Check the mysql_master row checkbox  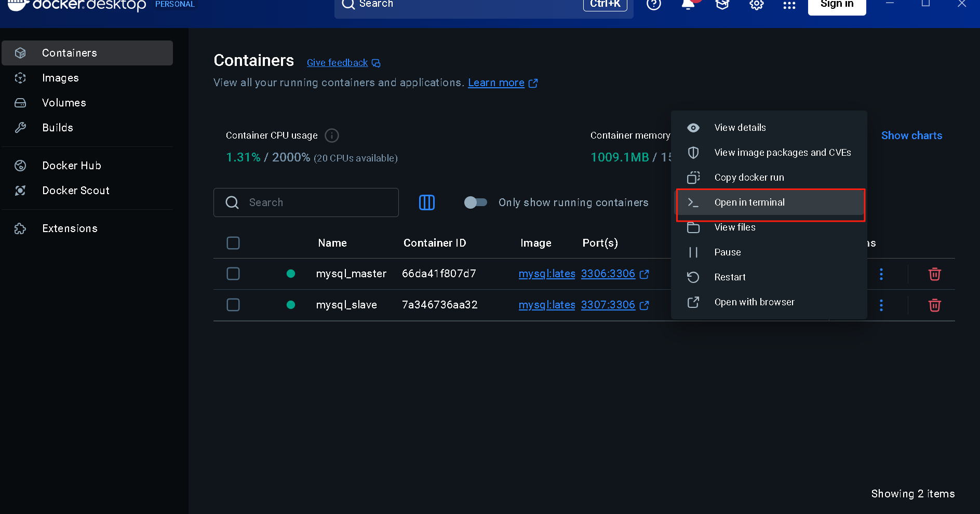pyautogui.click(x=233, y=274)
